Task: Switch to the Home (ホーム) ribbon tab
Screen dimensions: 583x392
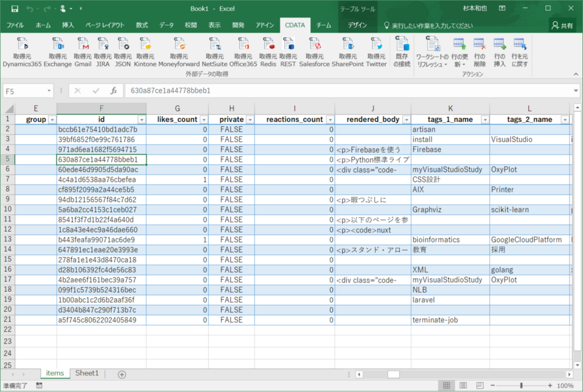Action: click(x=43, y=25)
